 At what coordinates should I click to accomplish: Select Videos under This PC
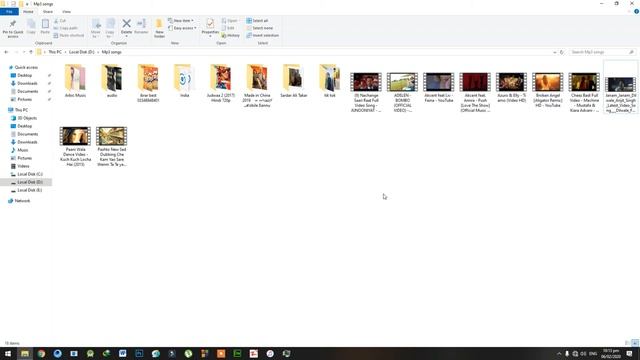tap(23, 166)
